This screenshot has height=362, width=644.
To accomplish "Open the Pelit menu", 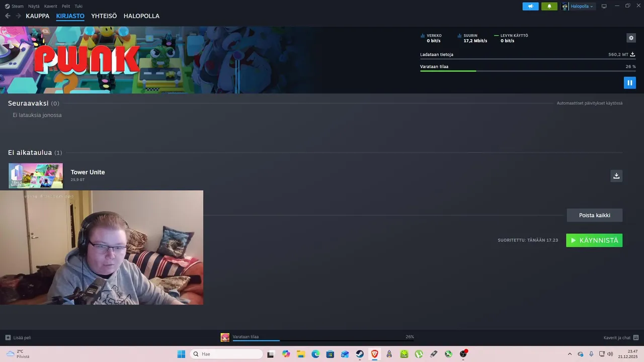I will click(66, 6).
